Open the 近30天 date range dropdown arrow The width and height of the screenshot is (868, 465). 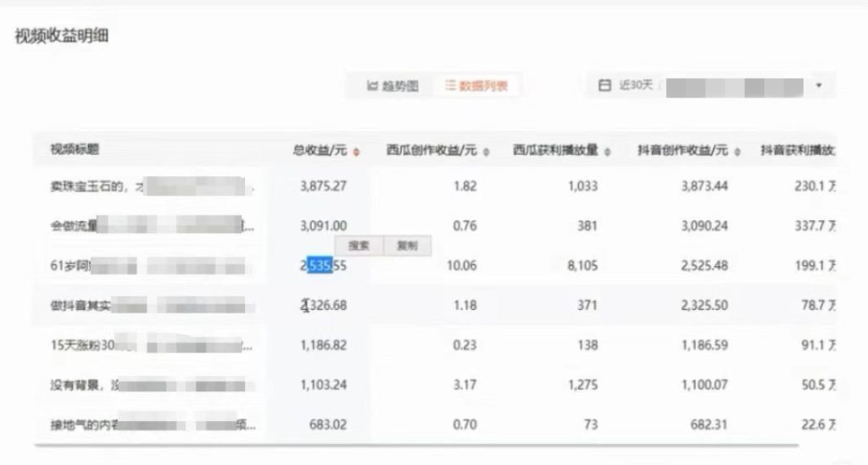819,86
